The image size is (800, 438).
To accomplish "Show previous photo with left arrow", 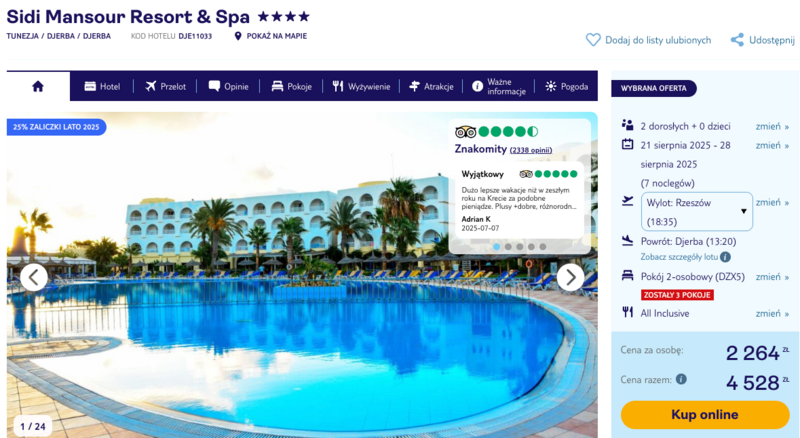I will pyautogui.click(x=34, y=277).
